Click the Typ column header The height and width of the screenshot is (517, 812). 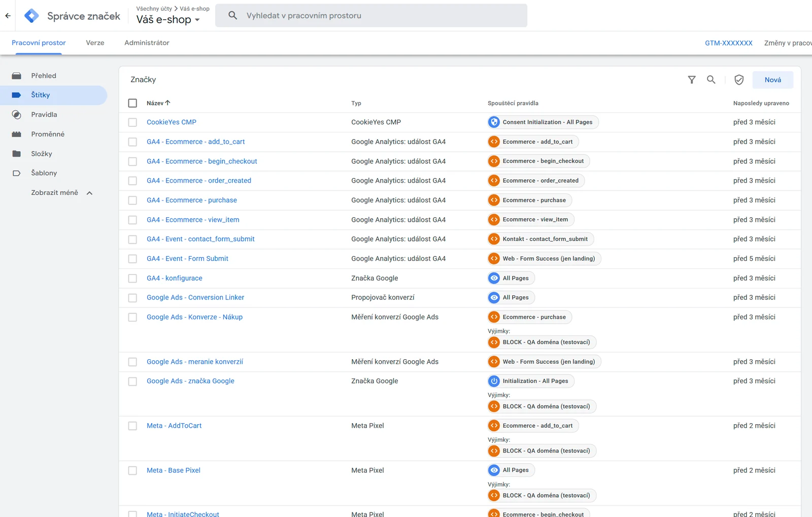click(x=356, y=103)
